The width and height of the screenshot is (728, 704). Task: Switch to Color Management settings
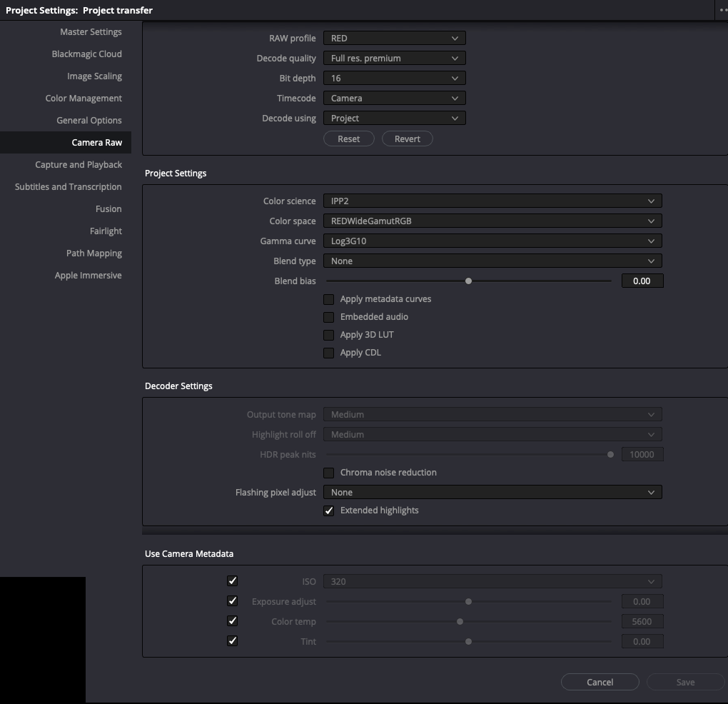[x=84, y=99]
